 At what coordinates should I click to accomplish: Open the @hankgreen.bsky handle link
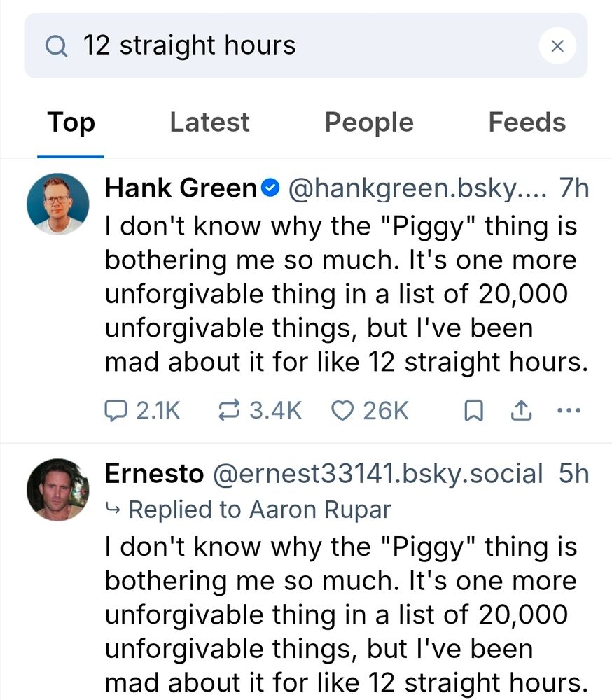[417, 188]
